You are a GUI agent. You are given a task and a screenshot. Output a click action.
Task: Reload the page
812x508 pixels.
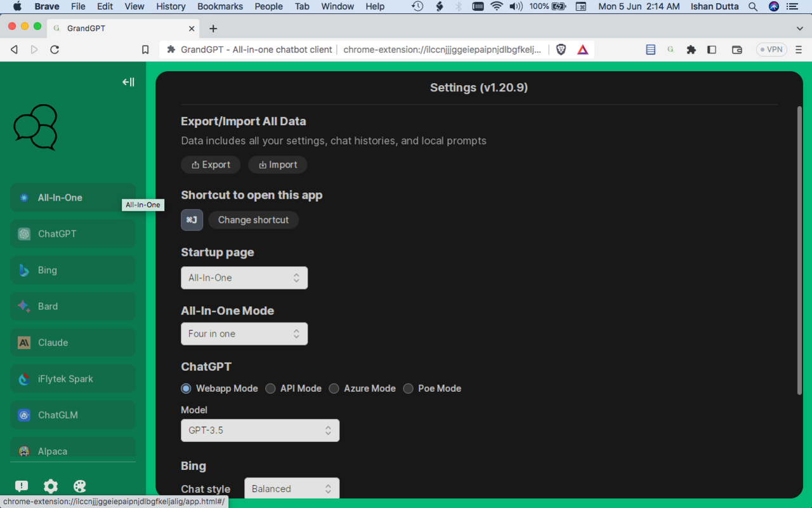click(x=55, y=50)
